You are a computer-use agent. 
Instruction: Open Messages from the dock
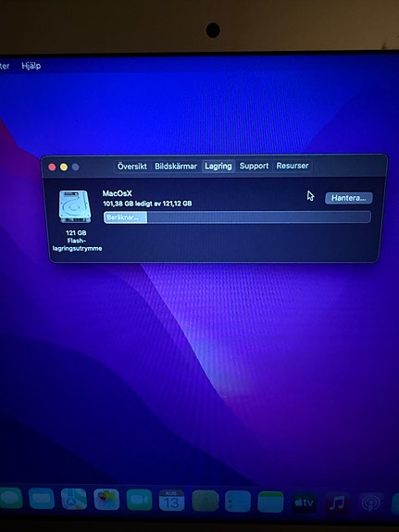(x=11, y=499)
